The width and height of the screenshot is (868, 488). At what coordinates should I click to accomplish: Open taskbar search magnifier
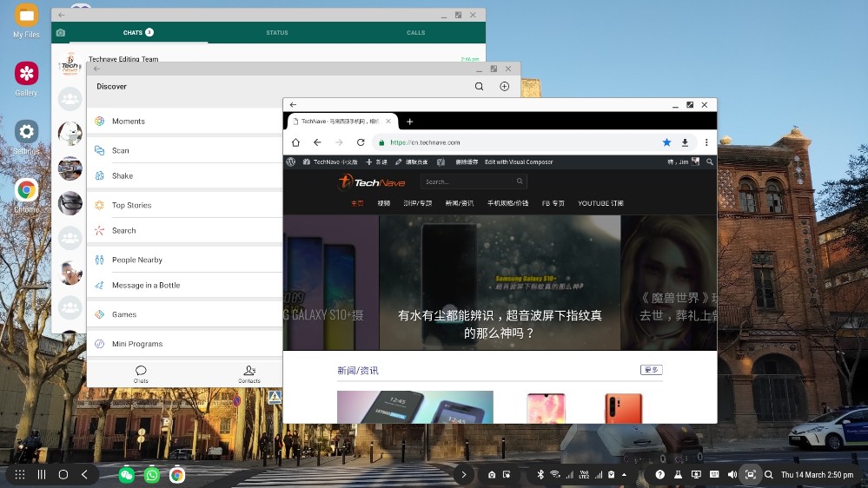768,474
